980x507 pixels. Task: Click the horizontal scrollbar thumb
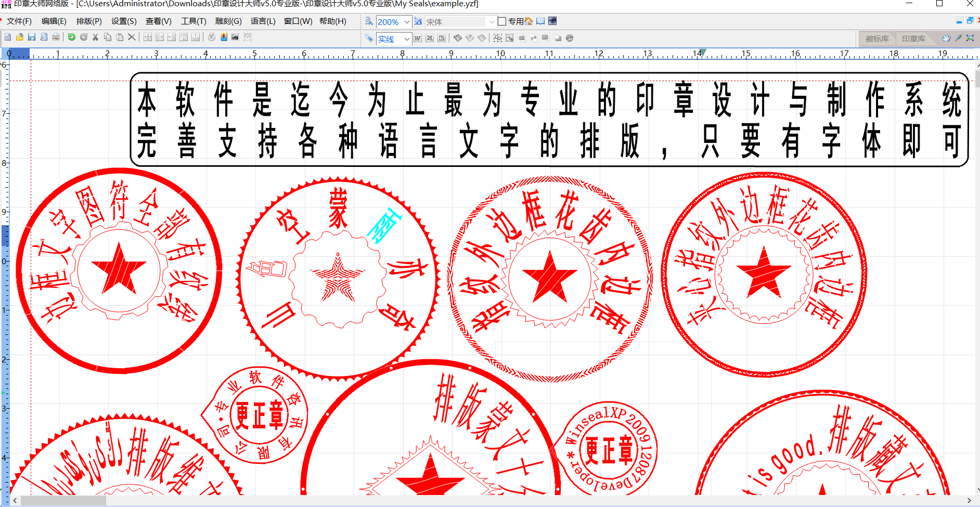tap(63, 501)
